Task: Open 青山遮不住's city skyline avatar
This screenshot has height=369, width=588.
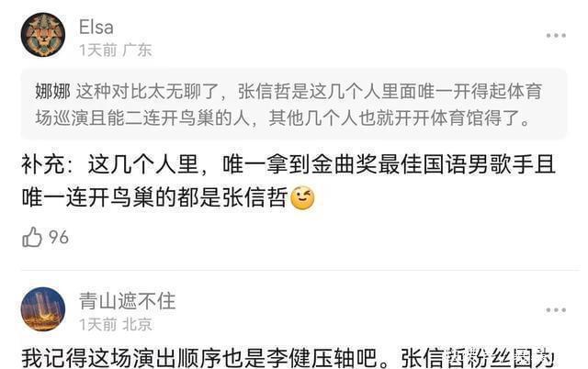Action: (x=43, y=308)
